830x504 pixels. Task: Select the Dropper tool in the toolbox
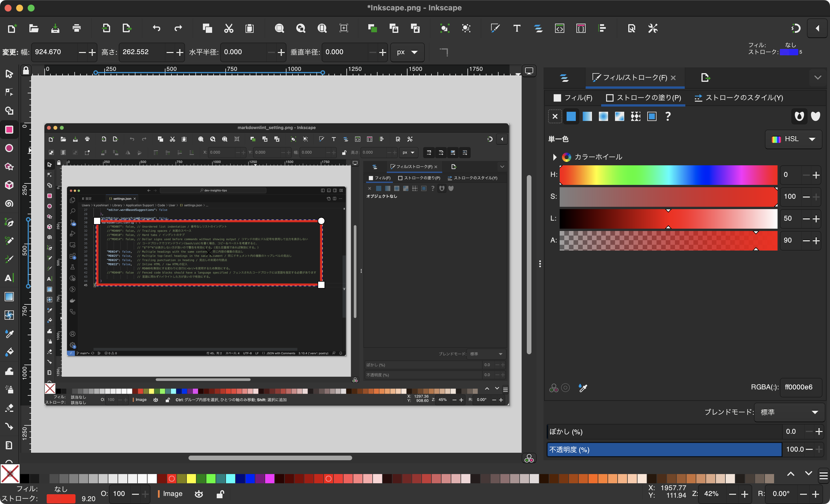tap(9, 334)
